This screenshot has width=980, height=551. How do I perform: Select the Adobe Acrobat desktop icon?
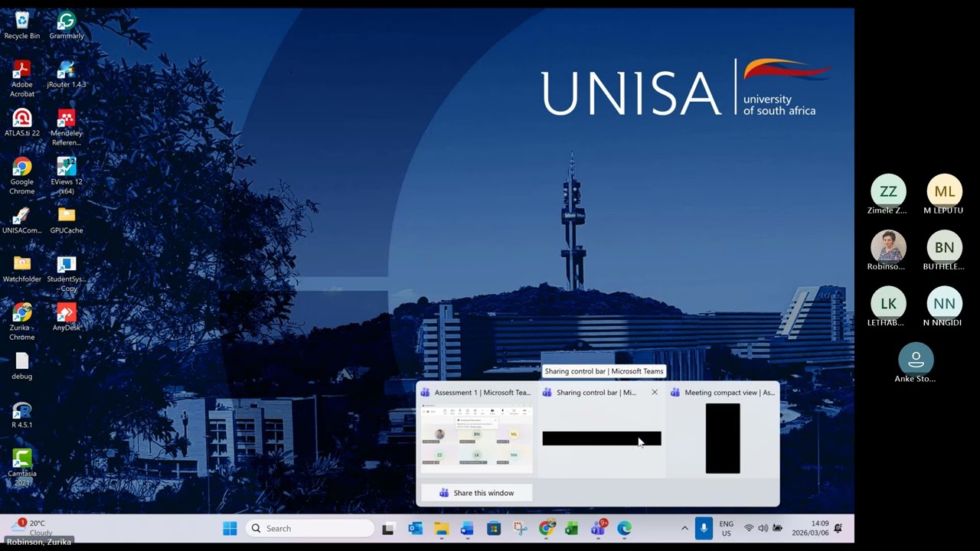click(21, 79)
